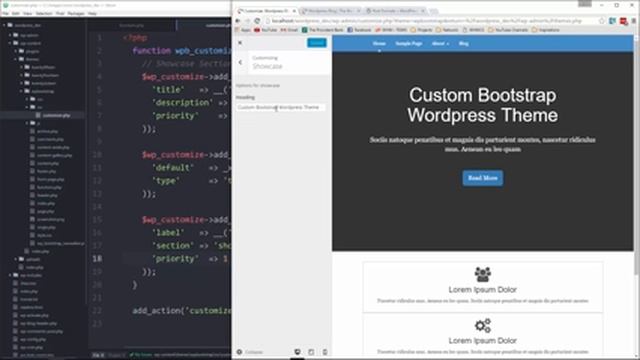Close the Wordpress Blog browser tab
The width and height of the screenshot is (640, 360).
(358, 11)
